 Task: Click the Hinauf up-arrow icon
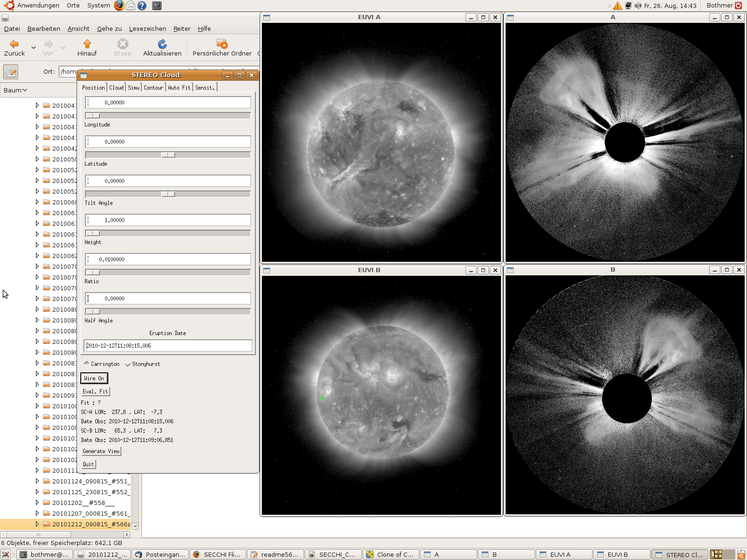87,44
